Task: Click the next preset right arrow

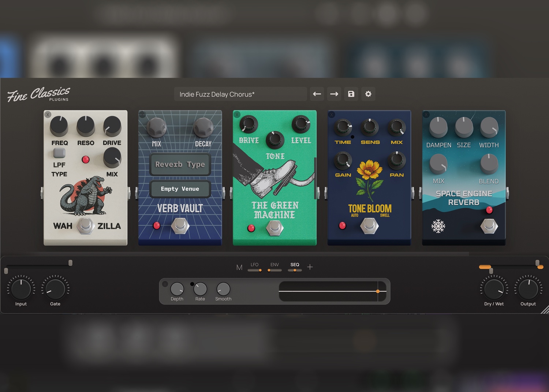Action: [x=334, y=94]
